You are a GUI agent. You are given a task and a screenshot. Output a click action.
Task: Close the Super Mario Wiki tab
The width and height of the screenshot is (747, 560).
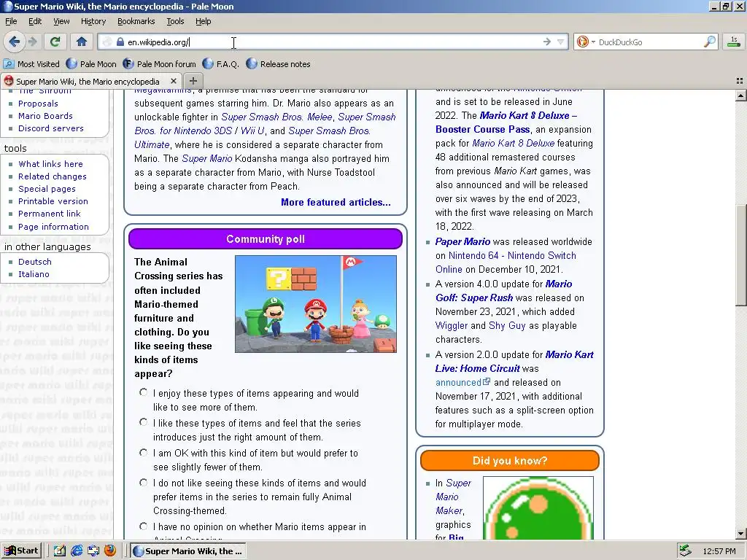point(174,81)
